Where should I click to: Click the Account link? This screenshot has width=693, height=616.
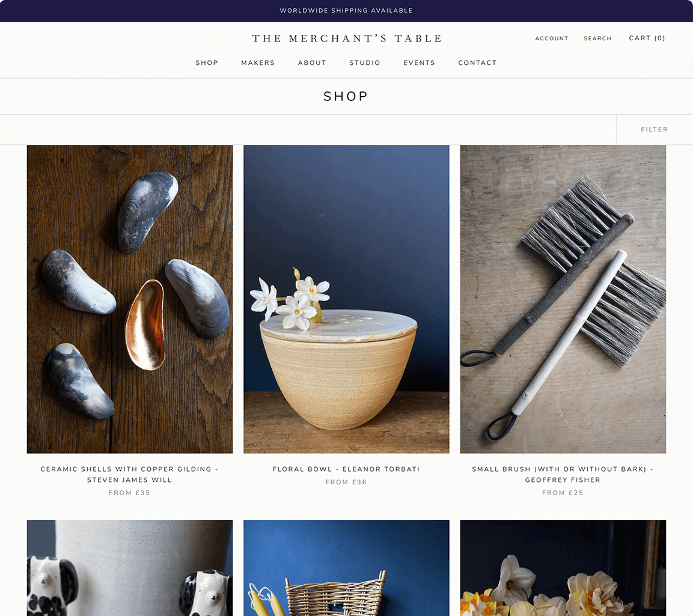click(x=552, y=38)
